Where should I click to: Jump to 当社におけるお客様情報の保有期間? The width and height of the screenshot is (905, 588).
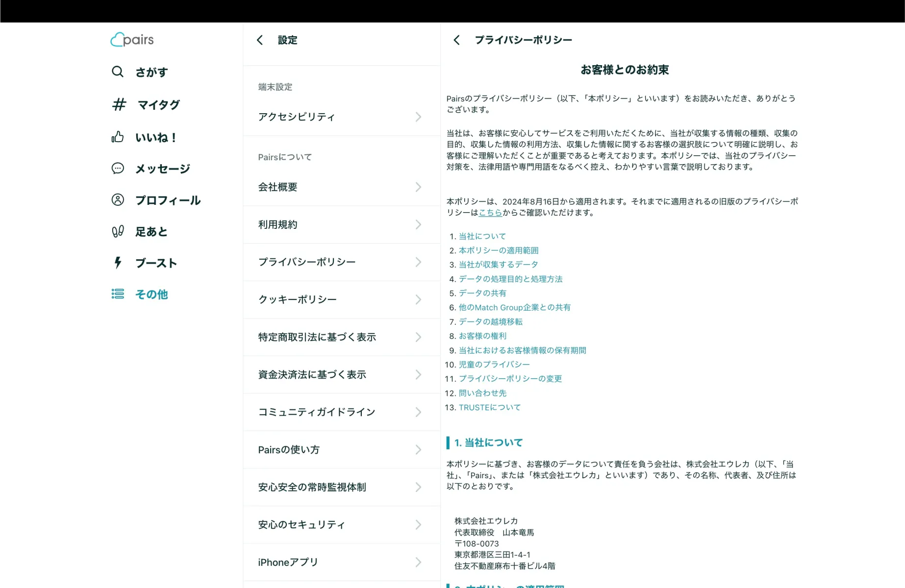(523, 350)
